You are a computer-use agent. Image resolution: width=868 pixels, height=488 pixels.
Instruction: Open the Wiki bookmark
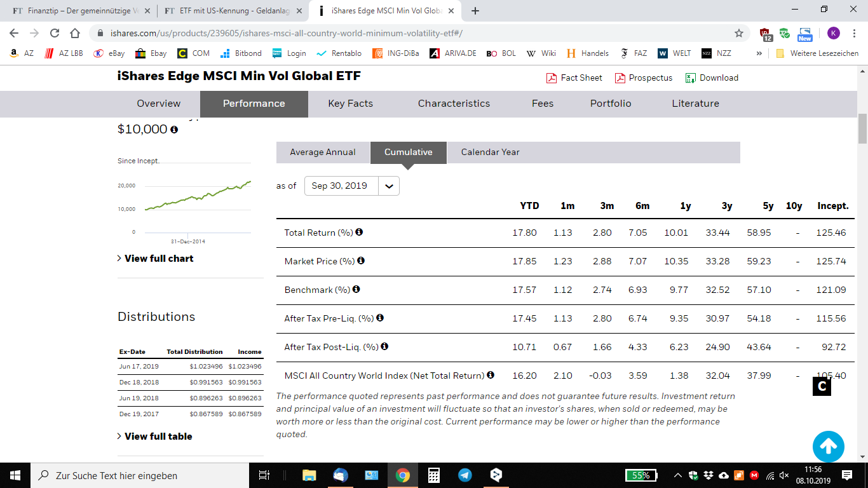(x=541, y=53)
